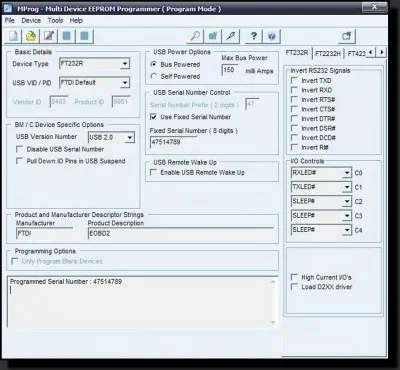Open the Tools menu

click(x=55, y=20)
